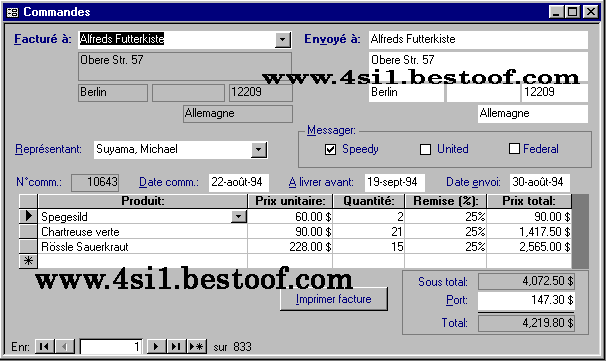Check the United messenger checkbox
This screenshot has width=606, height=361.
425,149
